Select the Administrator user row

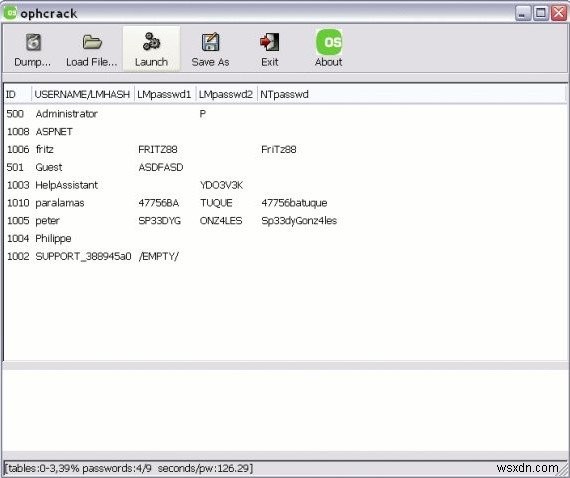pos(285,114)
